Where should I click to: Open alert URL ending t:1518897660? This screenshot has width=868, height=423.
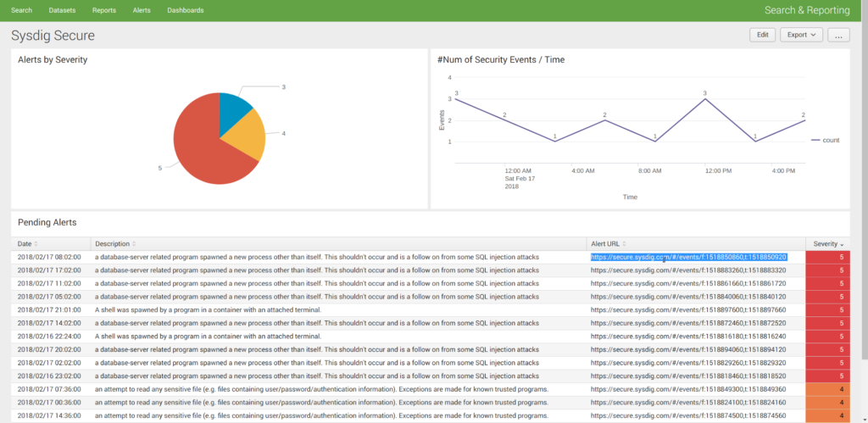pos(688,310)
